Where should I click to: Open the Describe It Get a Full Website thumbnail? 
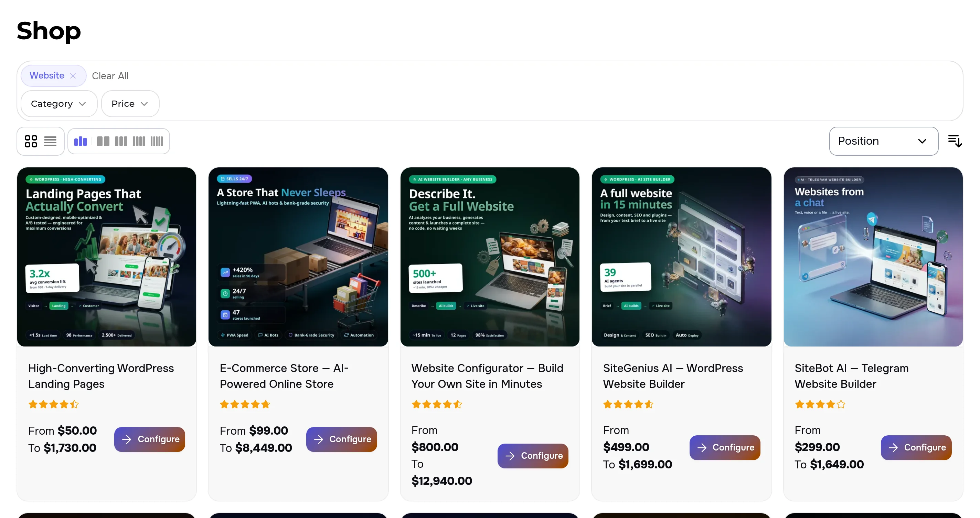[490, 257]
